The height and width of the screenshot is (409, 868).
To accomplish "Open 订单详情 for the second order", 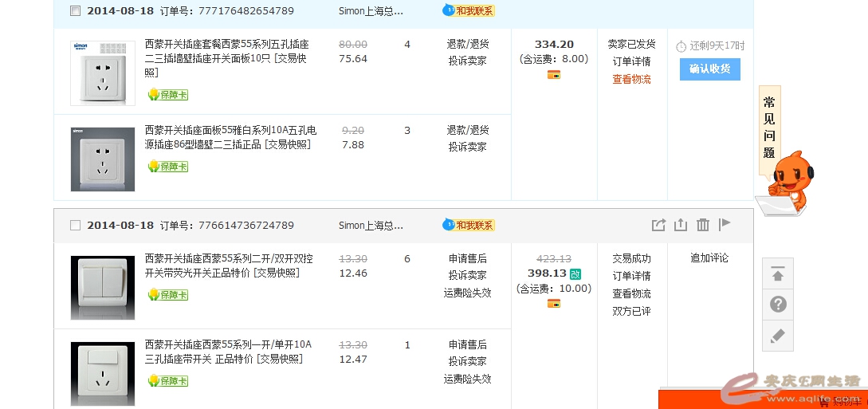I will tap(631, 276).
